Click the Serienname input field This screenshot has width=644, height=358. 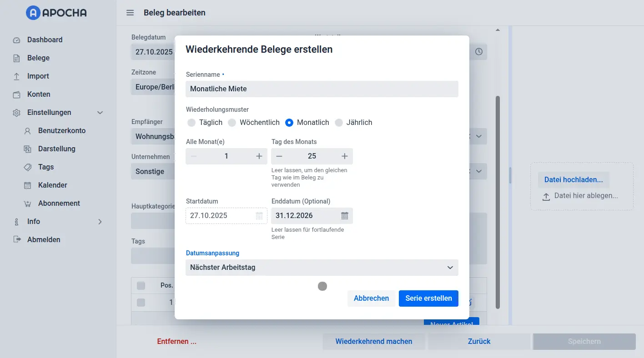click(x=322, y=89)
